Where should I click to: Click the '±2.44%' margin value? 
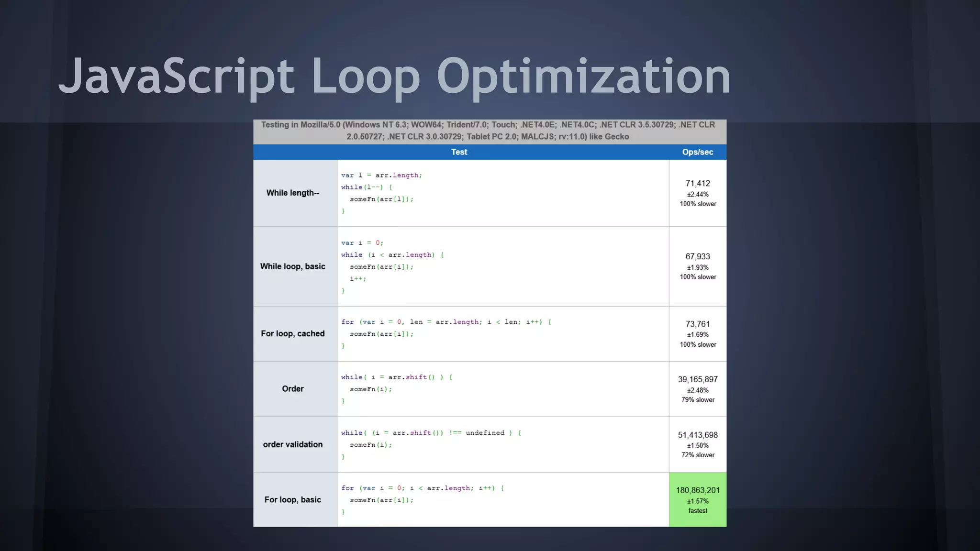click(x=698, y=194)
